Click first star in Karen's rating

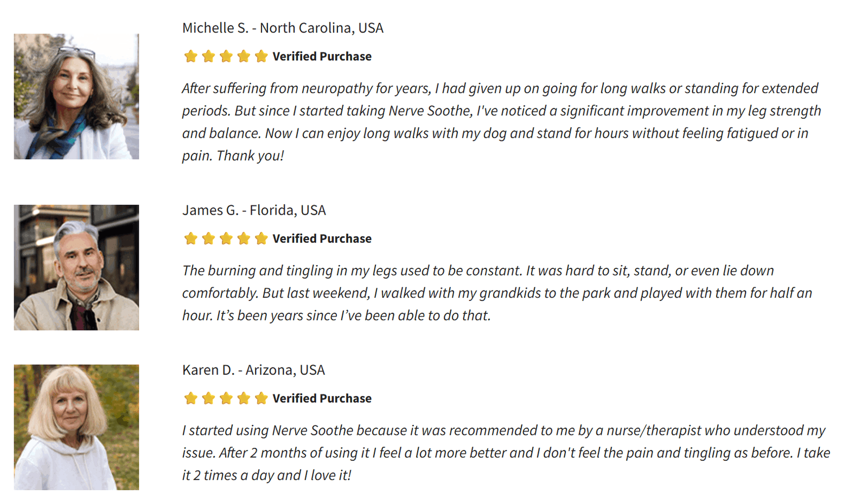[190, 398]
